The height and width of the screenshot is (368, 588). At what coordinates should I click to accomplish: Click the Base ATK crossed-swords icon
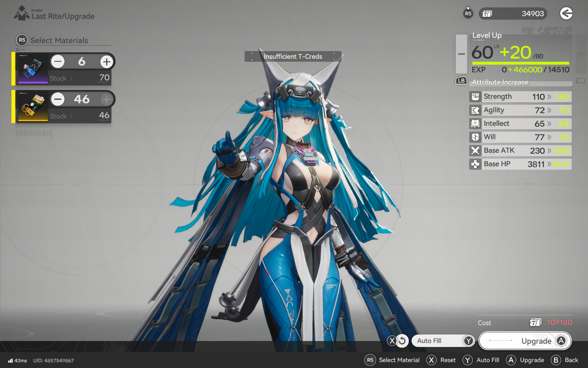[475, 150]
